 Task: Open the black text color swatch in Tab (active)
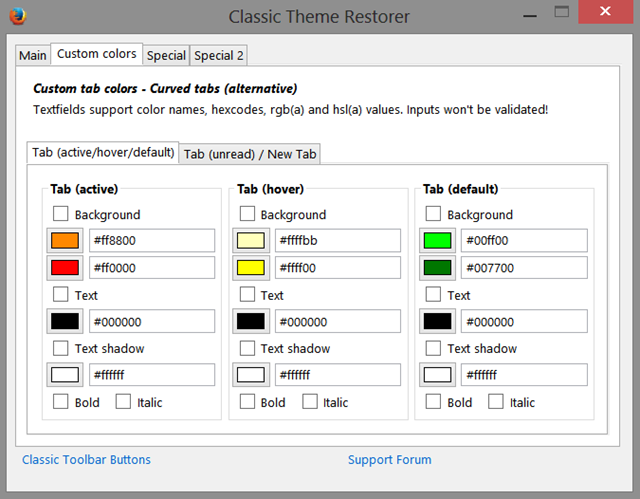click(x=66, y=322)
